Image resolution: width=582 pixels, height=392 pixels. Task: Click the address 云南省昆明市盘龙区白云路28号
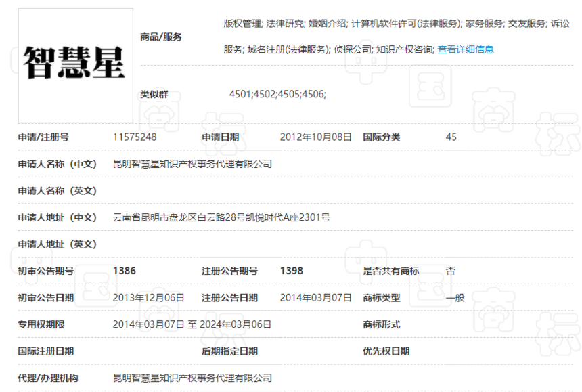[221, 217]
